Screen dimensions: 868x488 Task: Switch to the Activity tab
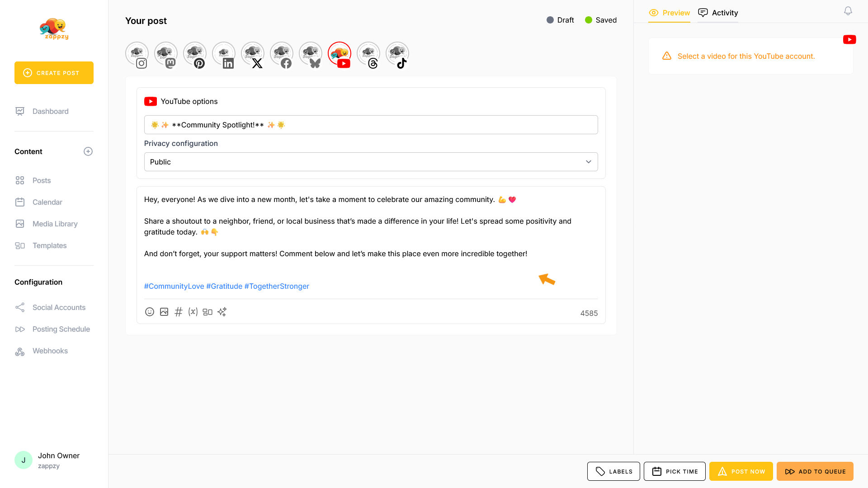click(x=718, y=13)
